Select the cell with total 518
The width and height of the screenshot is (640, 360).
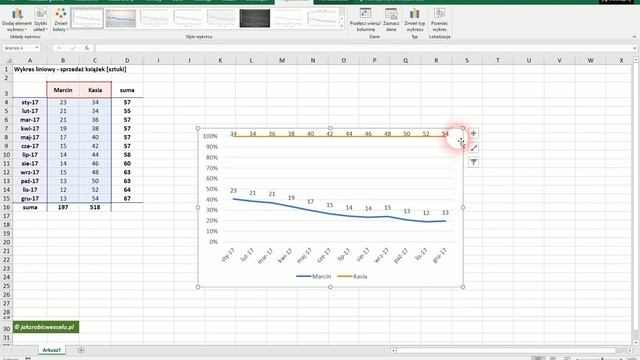click(95, 207)
